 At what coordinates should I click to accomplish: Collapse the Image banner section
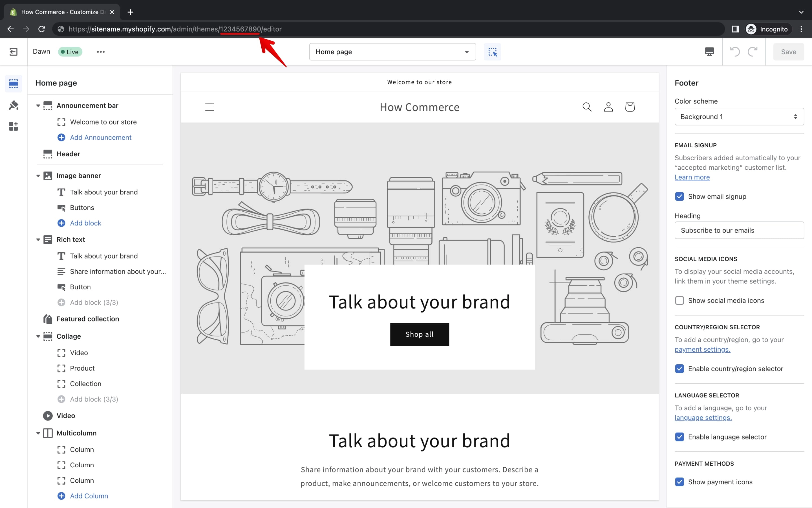coord(38,176)
